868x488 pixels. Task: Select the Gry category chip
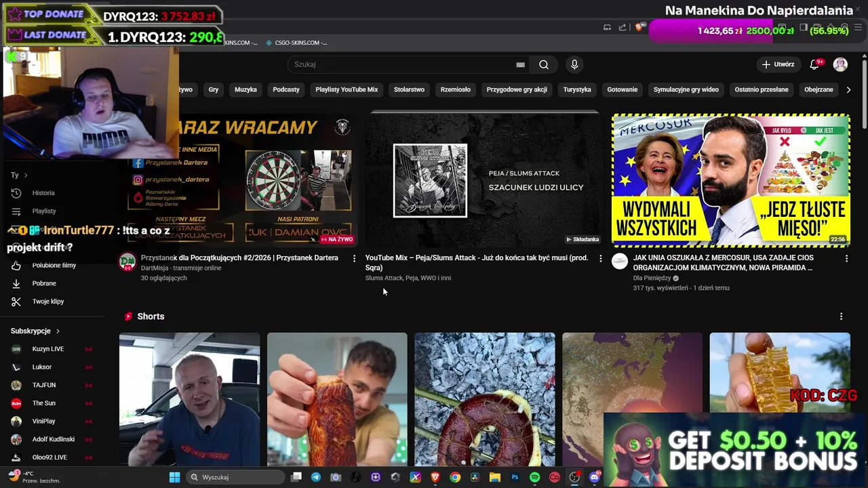point(214,89)
